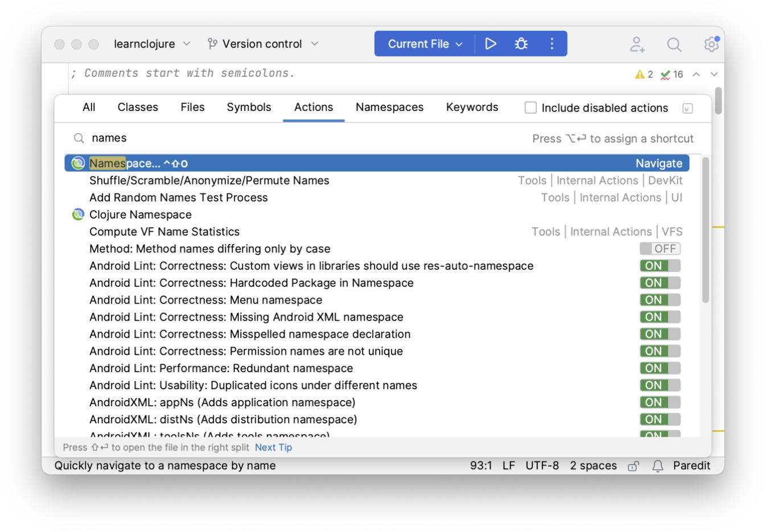Open the Version control dropdown
This screenshot has height=532, width=766.
click(263, 44)
